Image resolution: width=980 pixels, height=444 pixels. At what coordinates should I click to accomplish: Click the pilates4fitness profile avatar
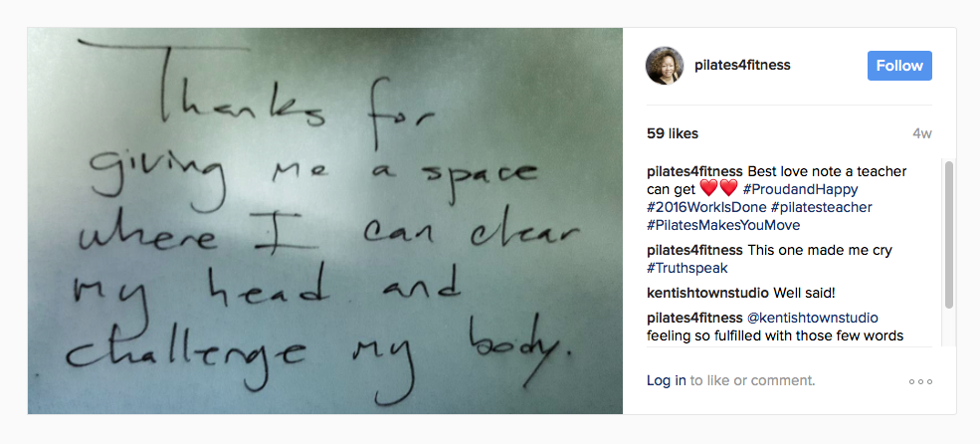[665, 66]
